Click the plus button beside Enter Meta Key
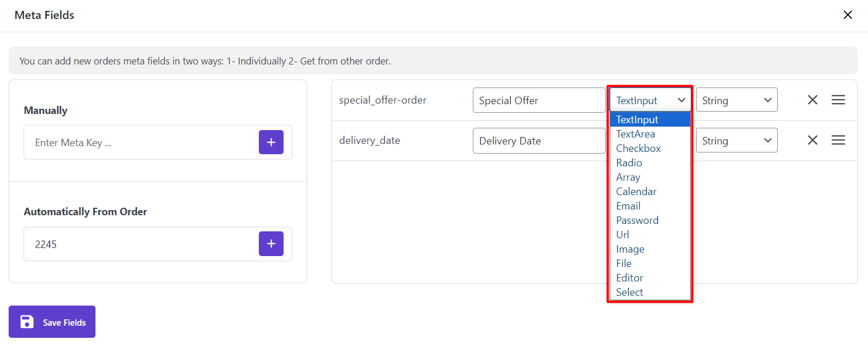 (x=271, y=142)
